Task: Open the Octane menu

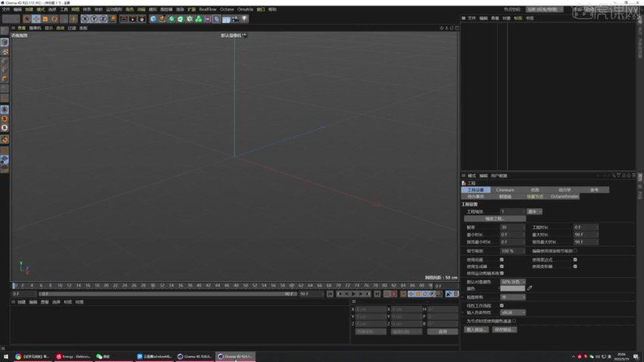Action: click(227, 9)
